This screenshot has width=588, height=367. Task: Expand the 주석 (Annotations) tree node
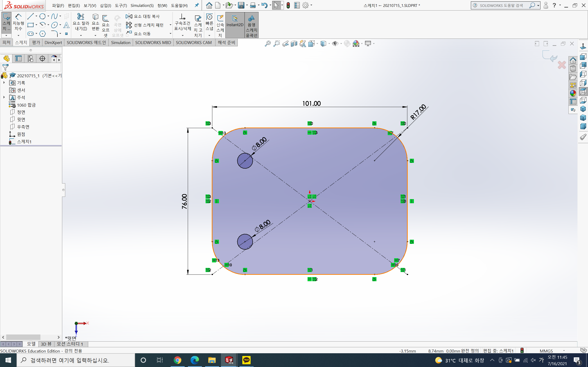click(x=4, y=97)
